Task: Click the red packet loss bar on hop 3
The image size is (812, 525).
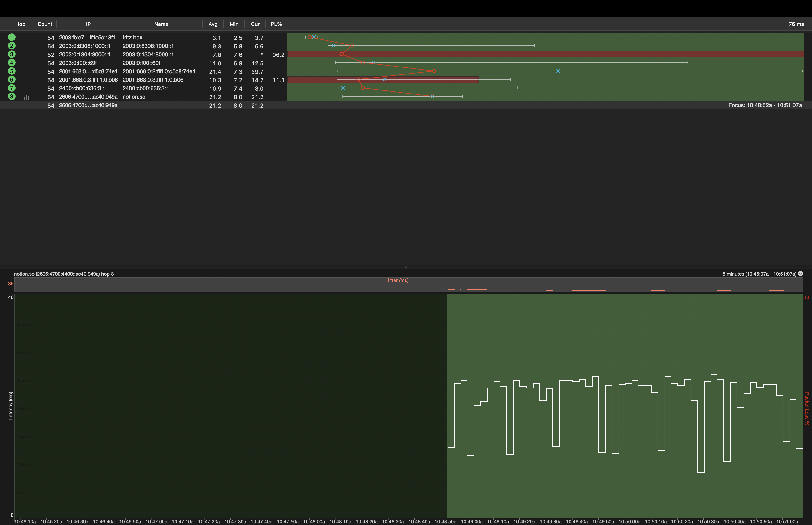Action: pos(546,54)
